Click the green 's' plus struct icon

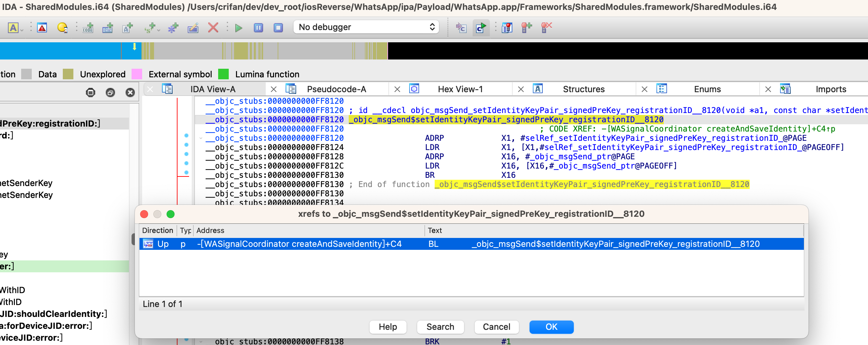tap(150, 27)
